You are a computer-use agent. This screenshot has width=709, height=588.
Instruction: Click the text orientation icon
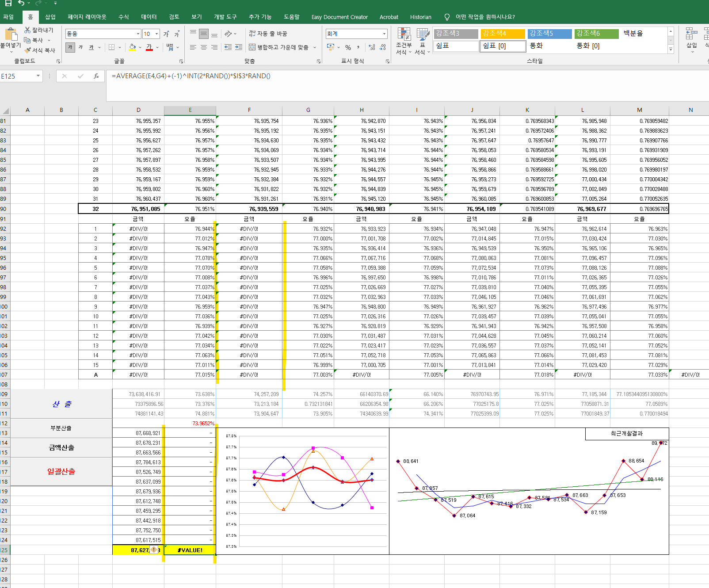pyautogui.click(x=228, y=34)
